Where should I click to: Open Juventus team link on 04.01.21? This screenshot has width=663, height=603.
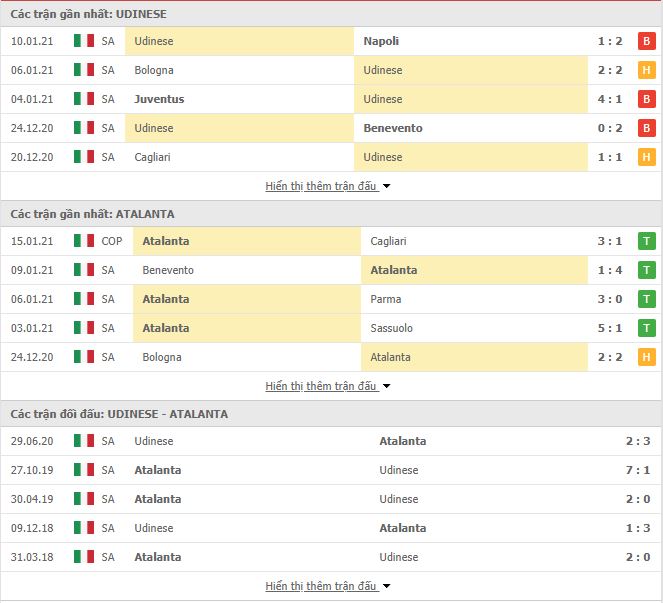[x=159, y=99]
